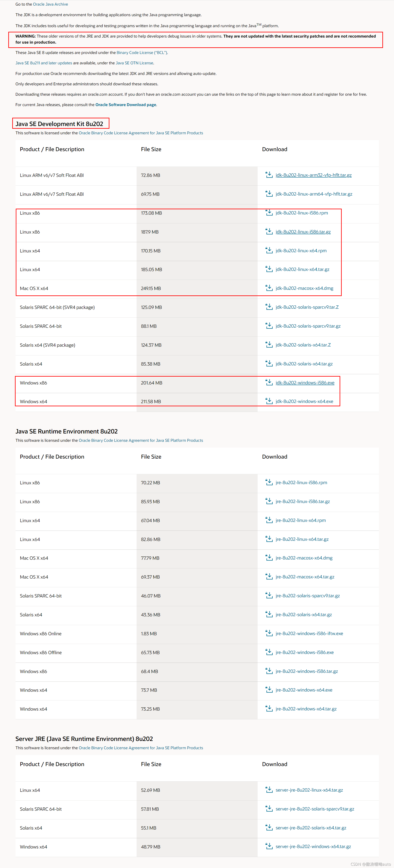This screenshot has height=868, width=394.
Task: Download jre-8u202-windows-x64.tar.gz
Action: [x=306, y=709]
